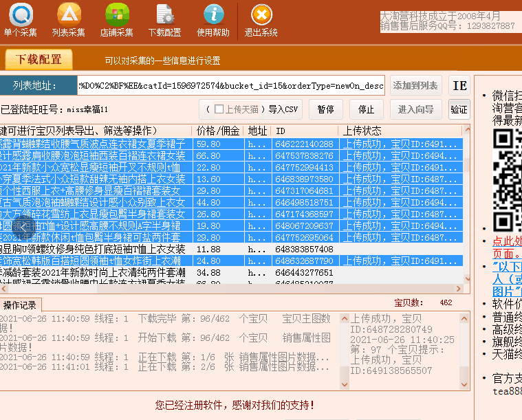Click the WeChat QR code image
This screenshot has height=420, width=522.
click(x=508, y=180)
